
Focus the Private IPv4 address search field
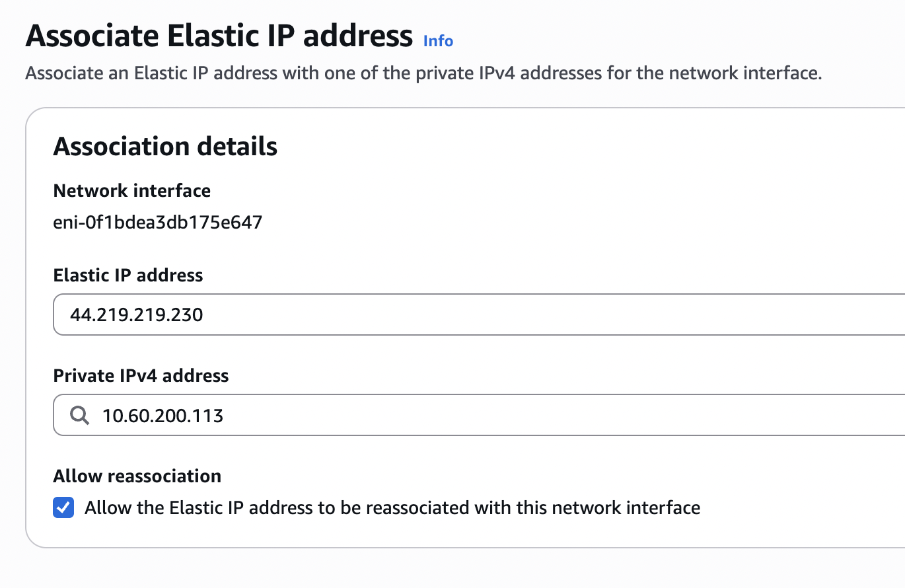point(479,415)
